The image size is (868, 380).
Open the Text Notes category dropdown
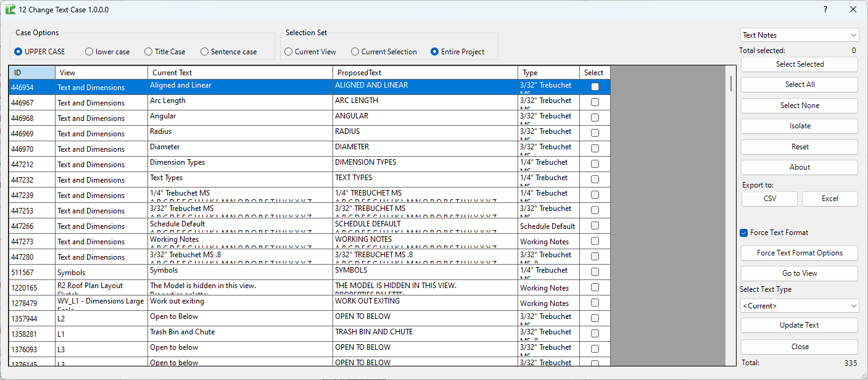point(800,35)
